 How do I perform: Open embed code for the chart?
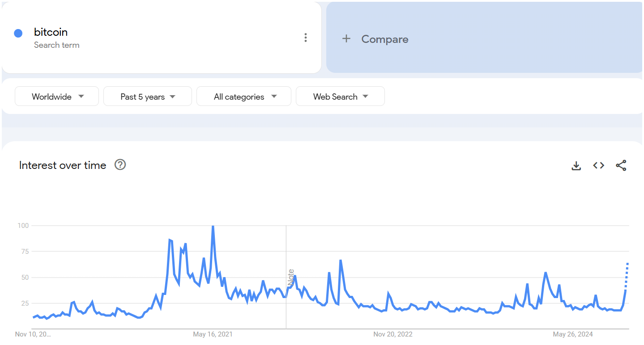point(599,165)
